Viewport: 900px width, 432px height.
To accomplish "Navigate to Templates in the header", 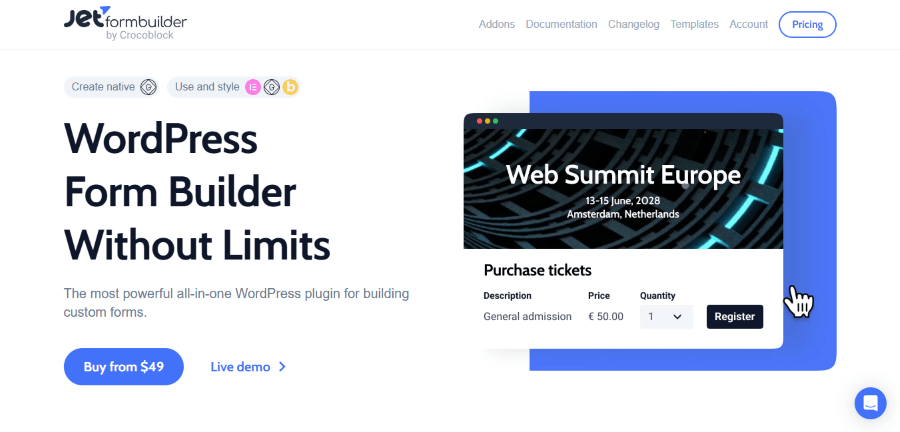I will (694, 24).
